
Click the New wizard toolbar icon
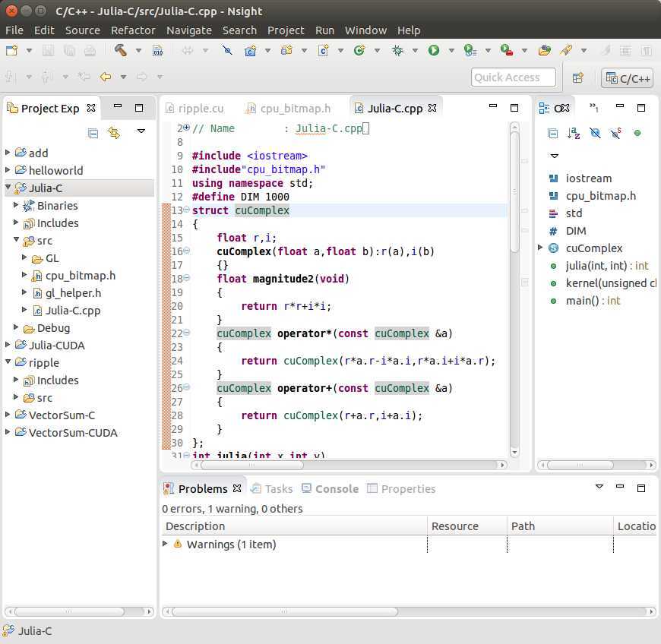click(x=11, y=50)
